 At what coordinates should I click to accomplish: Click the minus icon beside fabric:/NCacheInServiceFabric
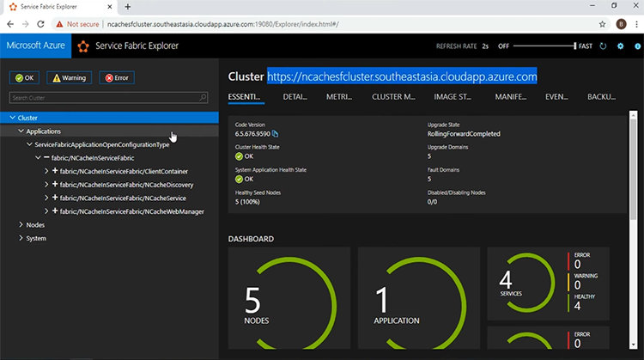coord(46,157)
